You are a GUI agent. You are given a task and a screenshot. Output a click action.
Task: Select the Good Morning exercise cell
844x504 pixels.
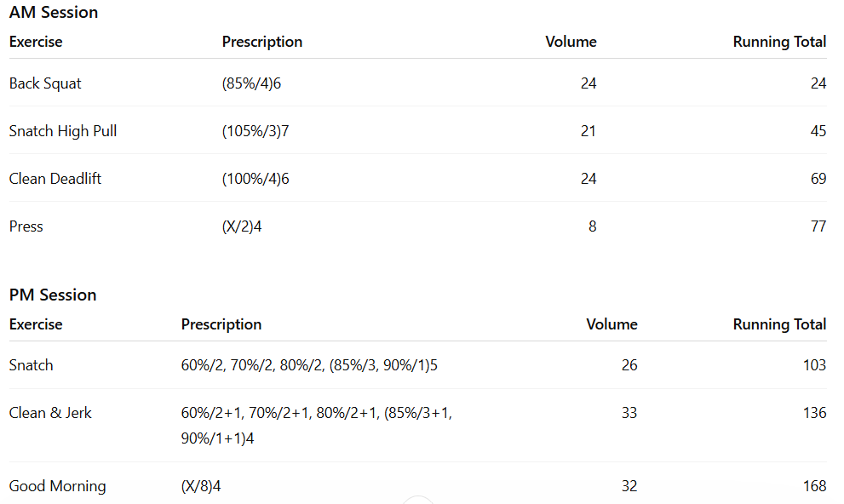point(58,486)
